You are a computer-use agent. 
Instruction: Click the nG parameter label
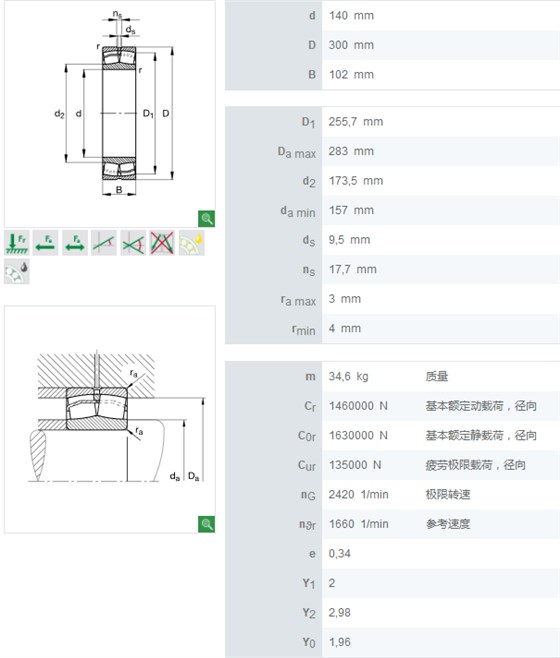tap(308, 496)
